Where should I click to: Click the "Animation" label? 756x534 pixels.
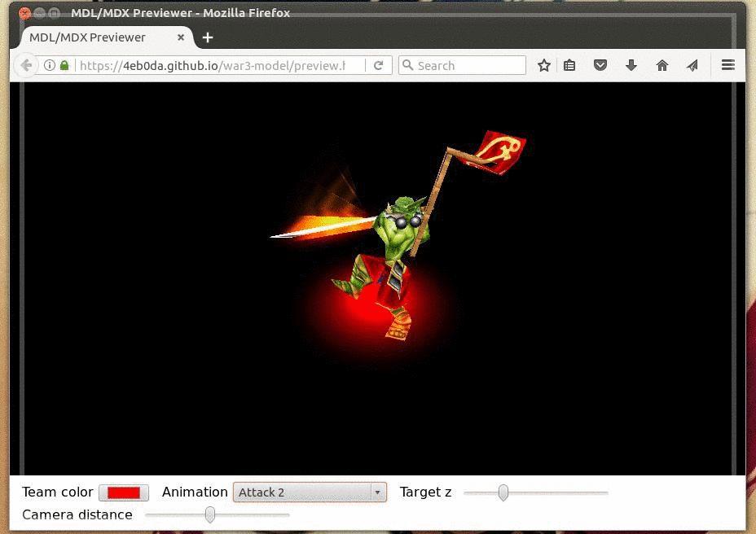pyautogui.click(x=195, y=492)
